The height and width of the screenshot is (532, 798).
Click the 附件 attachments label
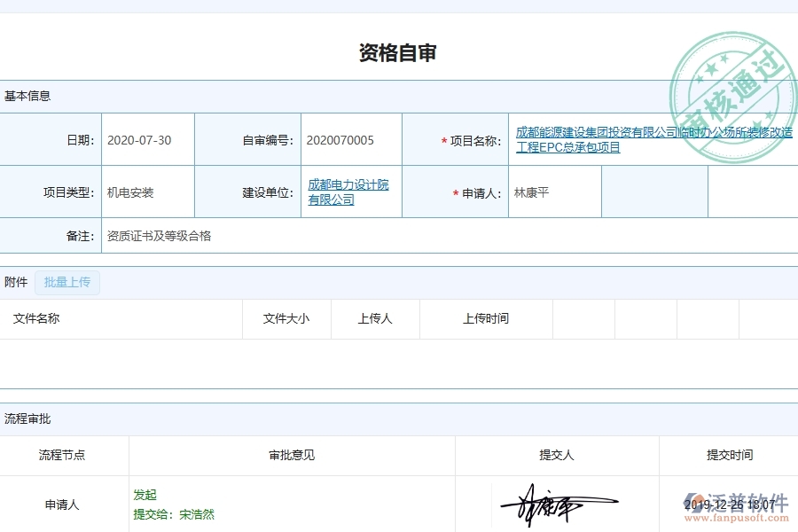tap(14, 282)
